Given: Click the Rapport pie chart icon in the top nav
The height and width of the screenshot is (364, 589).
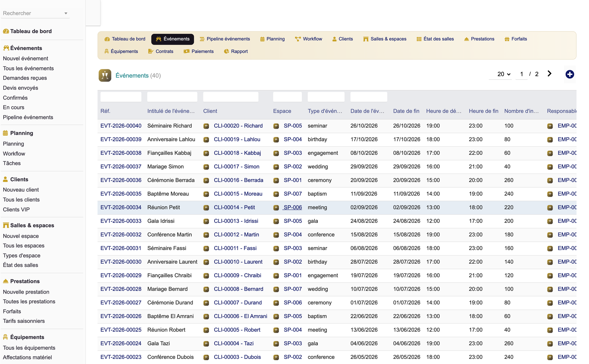Looking at the screenshot, I should pos(226,51).
